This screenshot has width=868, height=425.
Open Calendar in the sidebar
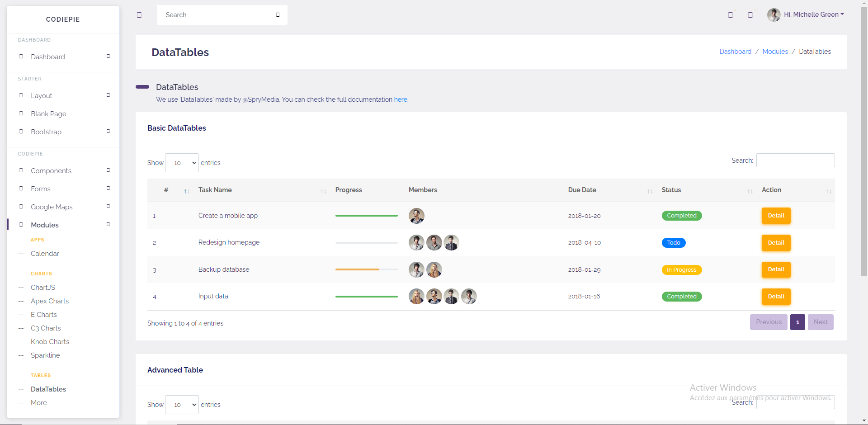point(45,254)
